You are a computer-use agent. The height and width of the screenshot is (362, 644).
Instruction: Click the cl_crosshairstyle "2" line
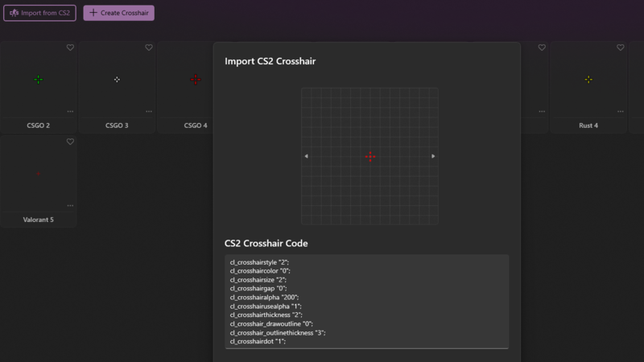[259, 262]
